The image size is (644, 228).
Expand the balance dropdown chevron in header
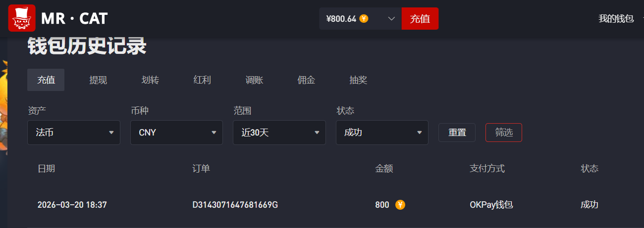pos(391,19)
